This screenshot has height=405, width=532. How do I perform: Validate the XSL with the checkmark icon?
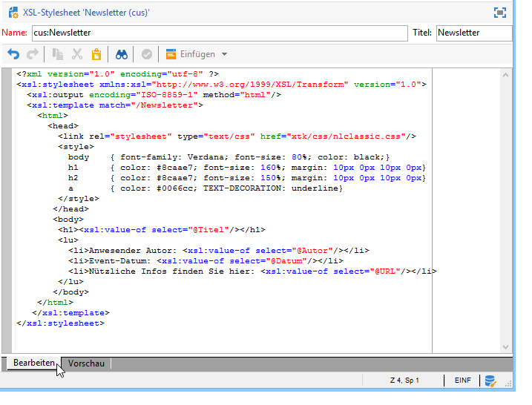coord(147,54)
